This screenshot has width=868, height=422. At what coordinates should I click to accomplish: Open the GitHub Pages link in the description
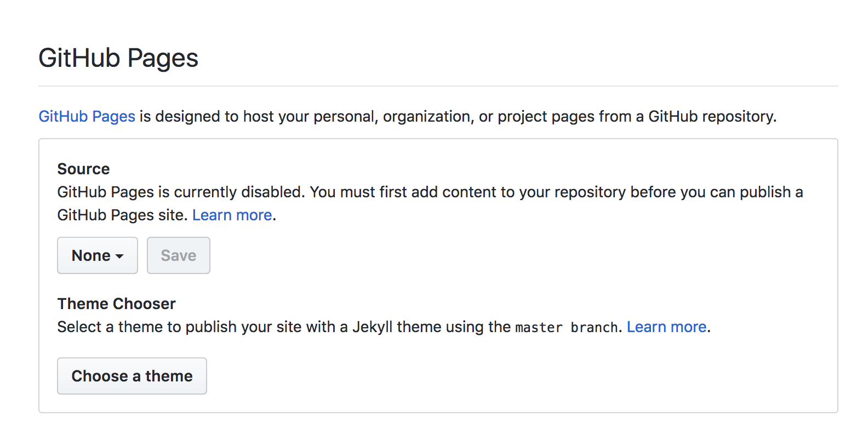(87, 116)
